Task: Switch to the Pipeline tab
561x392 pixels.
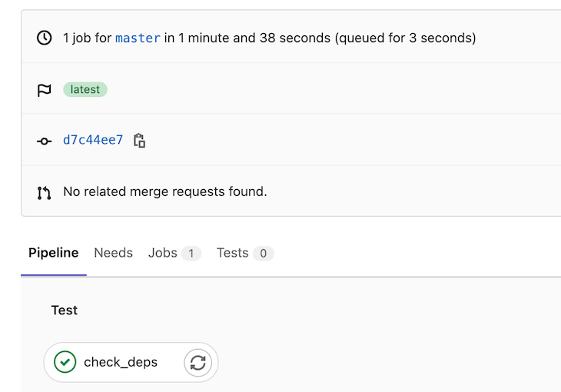Action: click(54, 253)
